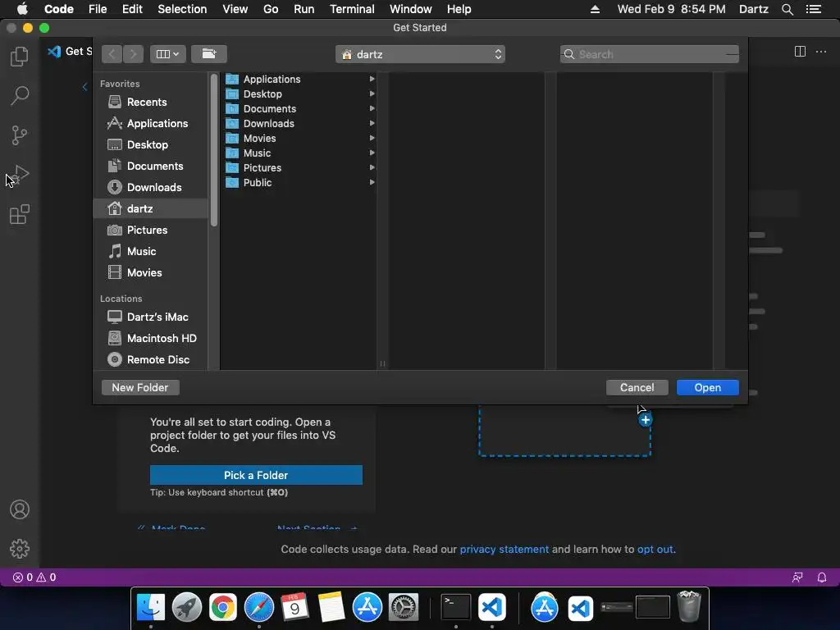The image size is (840, 630).
Task: Open the Accounts menu icon
Action: [20, 509]
